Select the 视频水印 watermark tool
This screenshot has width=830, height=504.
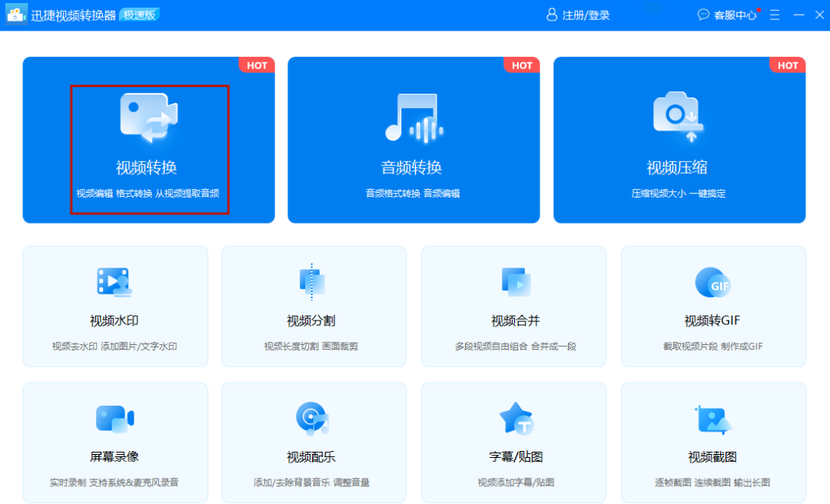coord(115,306)
